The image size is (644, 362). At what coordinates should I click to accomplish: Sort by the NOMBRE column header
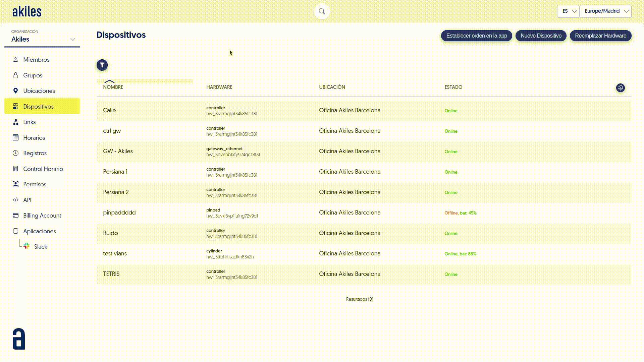[x=113, y=87]
